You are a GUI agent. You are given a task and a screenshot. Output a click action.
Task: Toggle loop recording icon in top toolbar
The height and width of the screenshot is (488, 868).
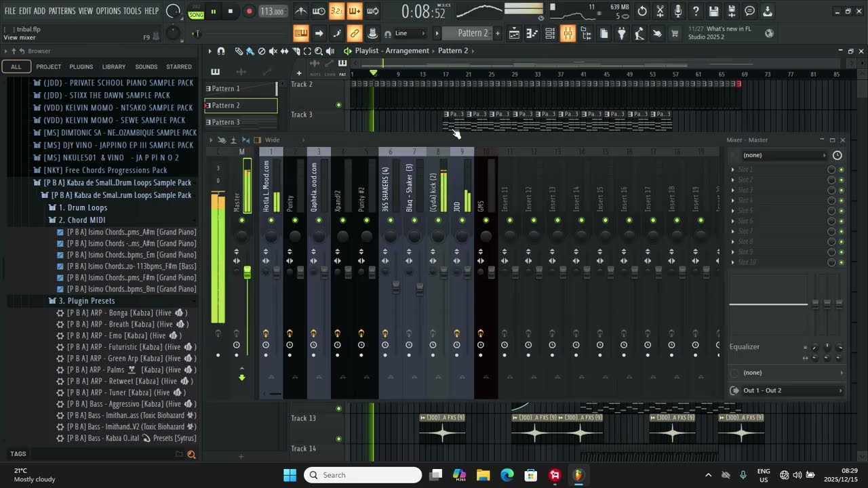[x=373, y=11]
